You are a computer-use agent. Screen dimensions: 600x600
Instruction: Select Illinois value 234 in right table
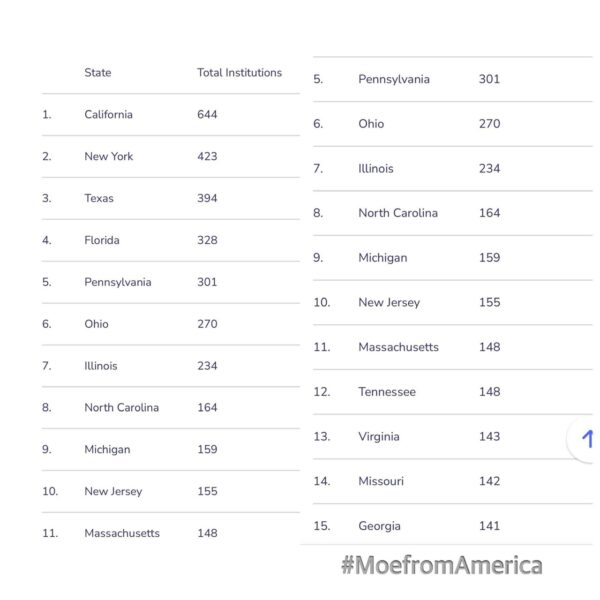489,168
